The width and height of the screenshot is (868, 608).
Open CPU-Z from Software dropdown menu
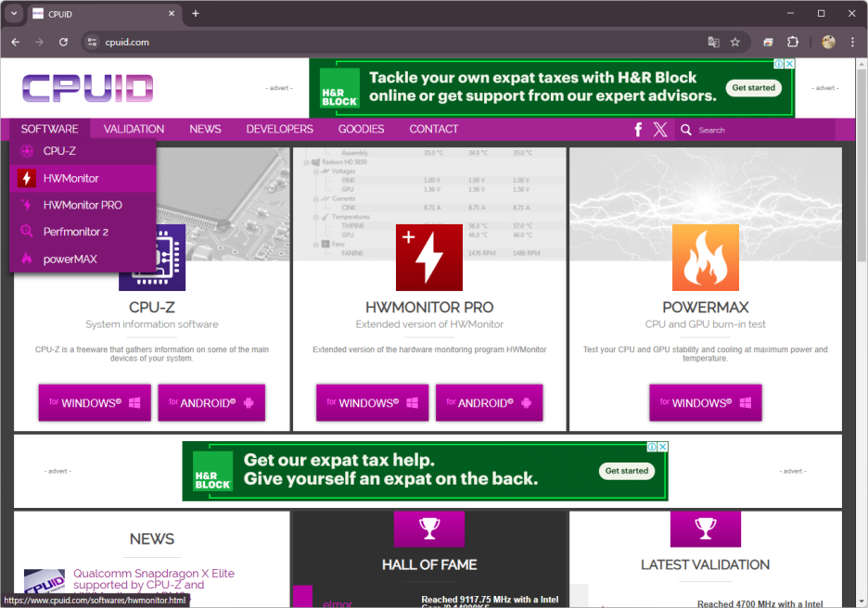(83, 151)
